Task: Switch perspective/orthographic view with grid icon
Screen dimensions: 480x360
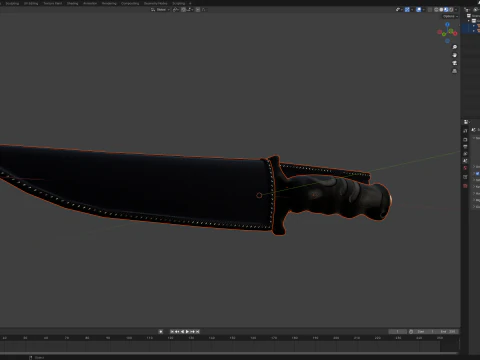Action: pos(454,71)
